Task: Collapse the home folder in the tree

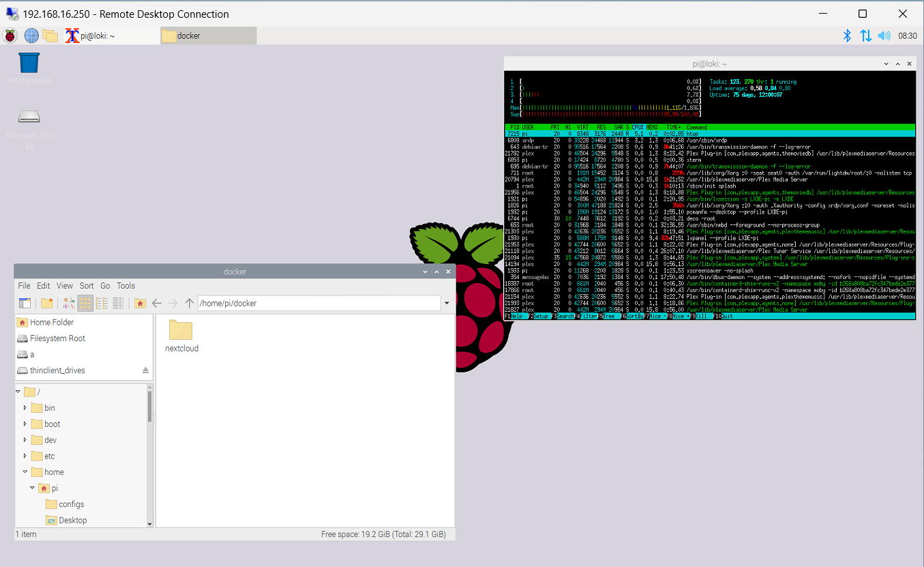Action: click(x=25, y=471)
